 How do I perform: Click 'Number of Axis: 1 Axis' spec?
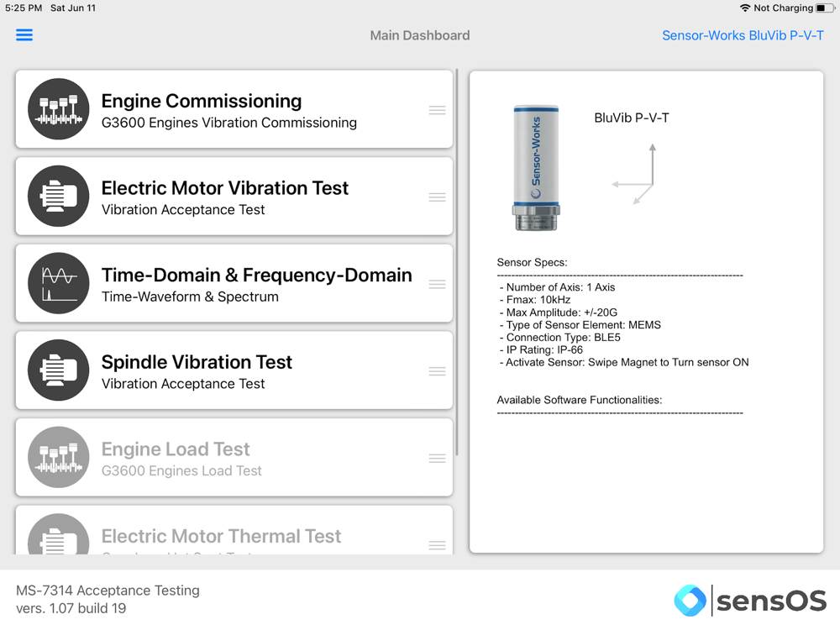pyautogui.click(x=557, y=287)
